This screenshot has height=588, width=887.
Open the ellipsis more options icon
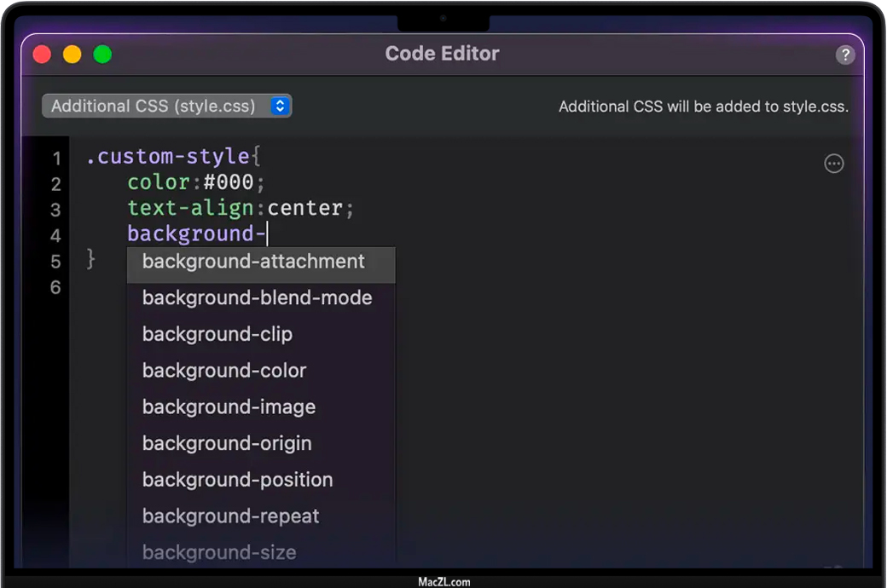[x=833, y=164]
